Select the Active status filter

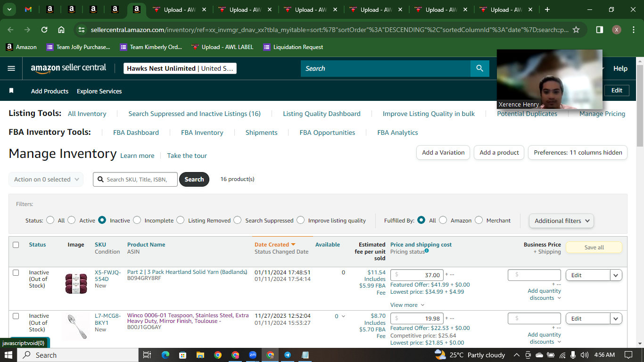click(x=72, y=220)
